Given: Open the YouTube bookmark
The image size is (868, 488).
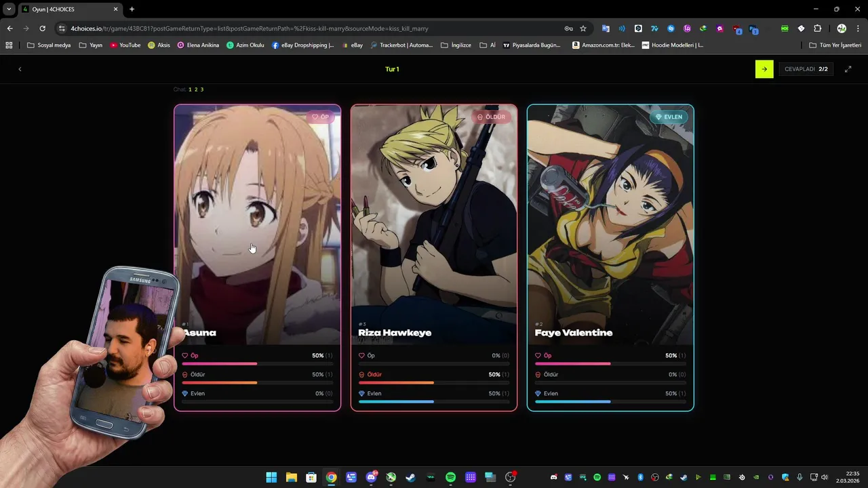Looking at the screenshot, I should (x=125, y=45).
